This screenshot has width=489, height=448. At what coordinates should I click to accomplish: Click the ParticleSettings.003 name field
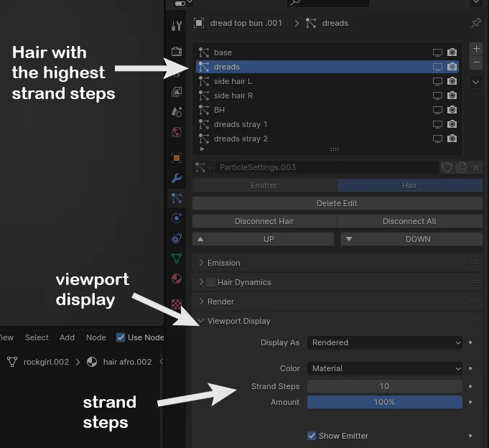pyautogui.click(x=327, y=167)
